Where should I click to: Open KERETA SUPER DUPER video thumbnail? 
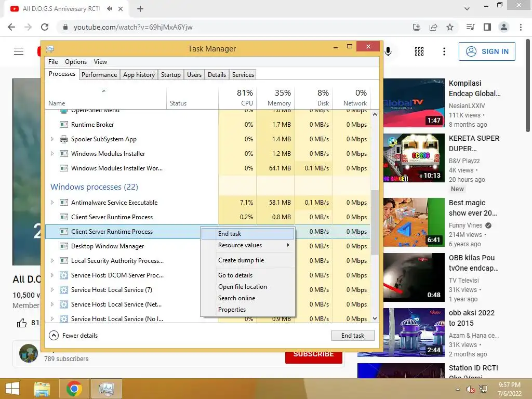[414, 158]
